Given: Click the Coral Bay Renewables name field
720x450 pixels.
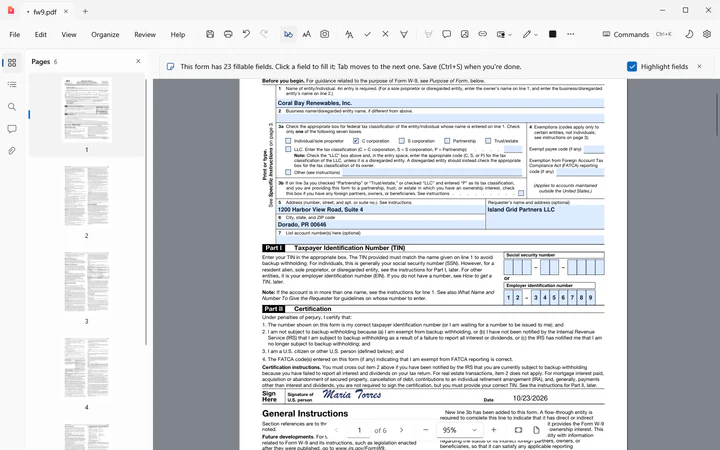Looking at the screenshot, I should click(440, 103).
